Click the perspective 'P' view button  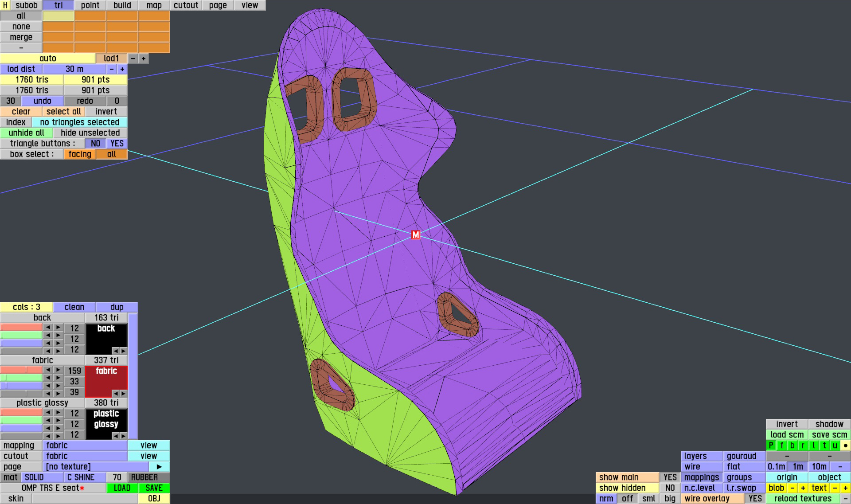coord(771,445)
